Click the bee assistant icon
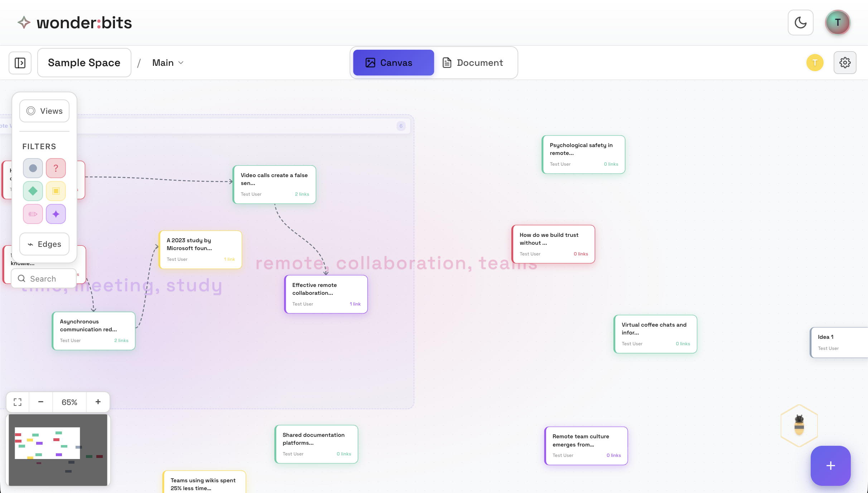Image resolution: width=868 pixels, height=493 pixels. point(799,425)
